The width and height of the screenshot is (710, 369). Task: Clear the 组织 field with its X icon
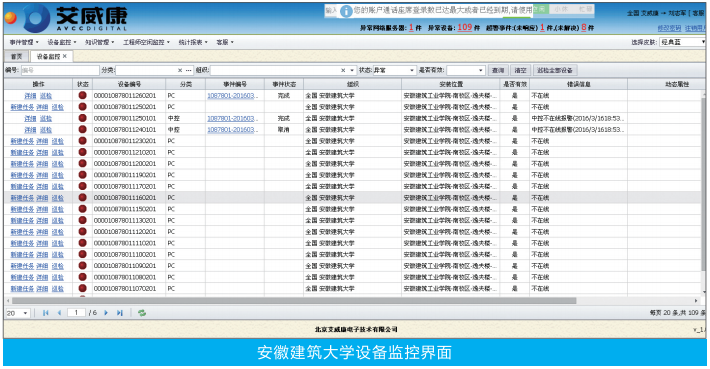[x=343, y=71]
